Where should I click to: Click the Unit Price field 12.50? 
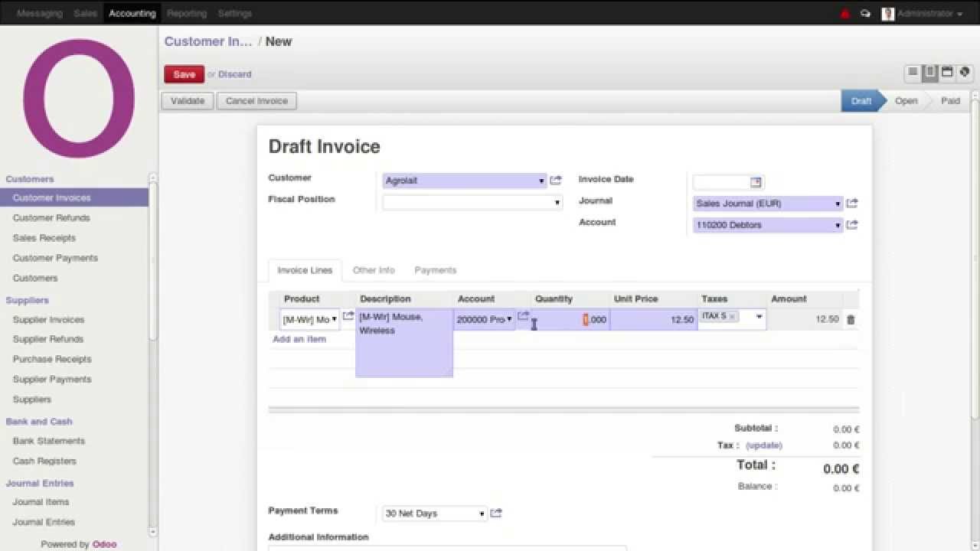[654, 320]
